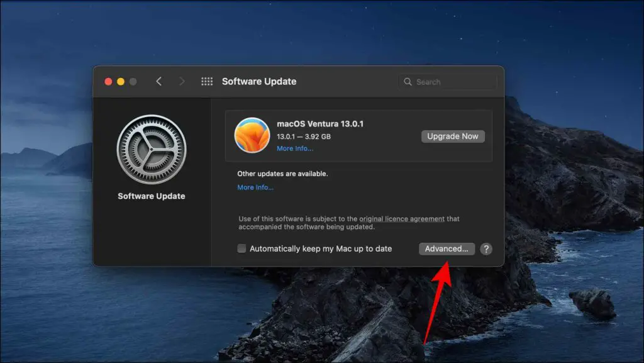Click the macOS Ventura 13.0.1 heading
Image resolution: width=644 pixels, height=363 pixels.
pyautogui.click(x=320, y=123)
